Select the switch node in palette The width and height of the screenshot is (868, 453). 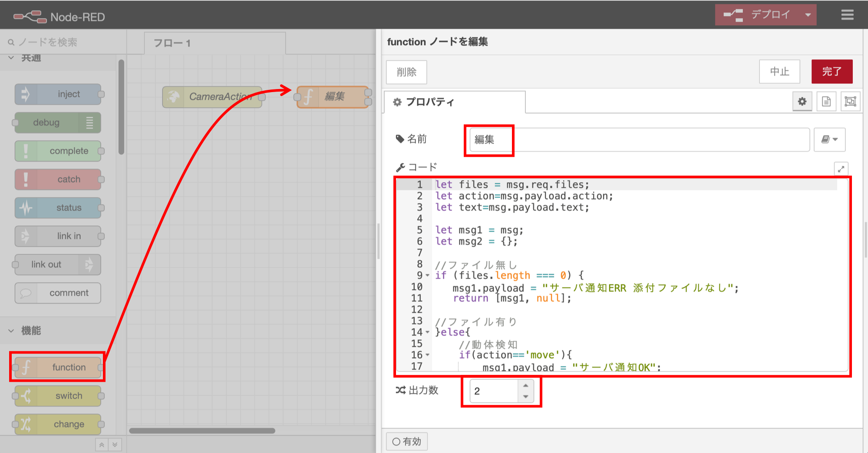click(58, 396)
